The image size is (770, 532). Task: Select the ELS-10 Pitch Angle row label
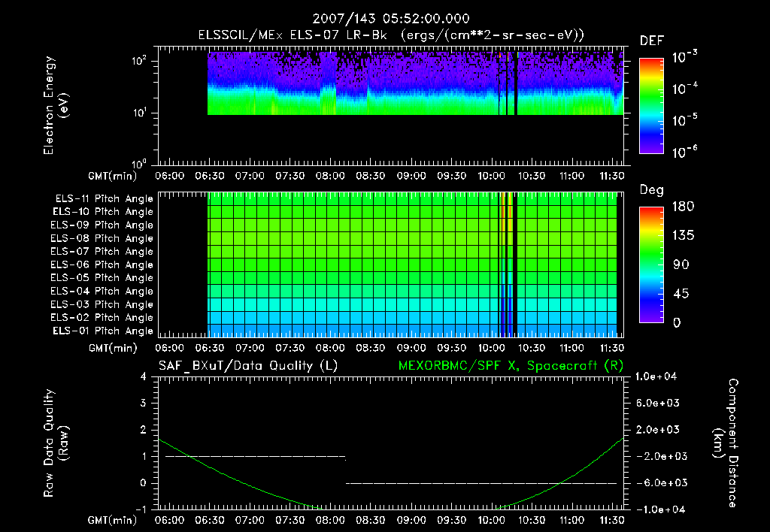pos(103,212)
